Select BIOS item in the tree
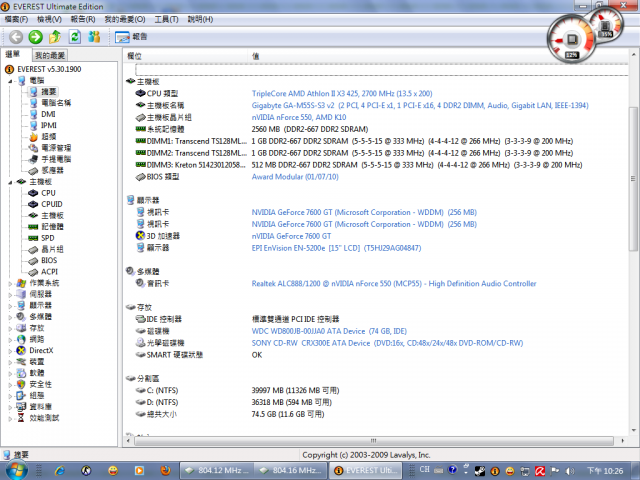 coord(49,260)
